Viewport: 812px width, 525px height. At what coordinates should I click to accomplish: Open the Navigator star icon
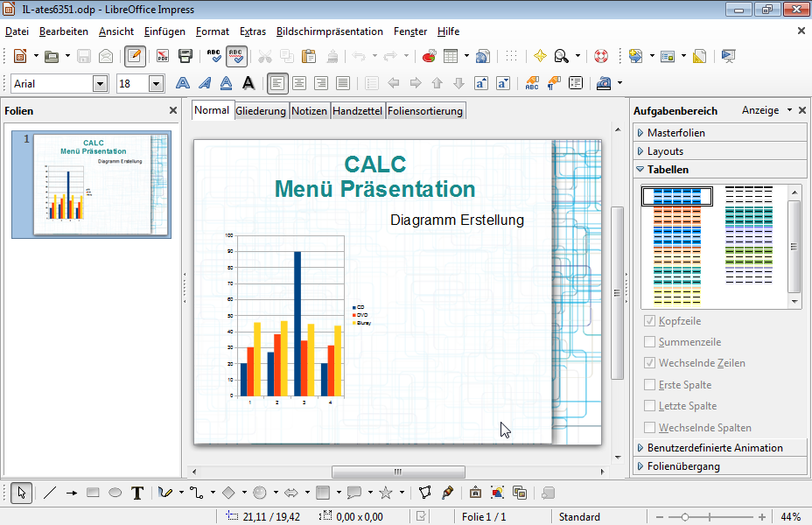tap(540, 56)
